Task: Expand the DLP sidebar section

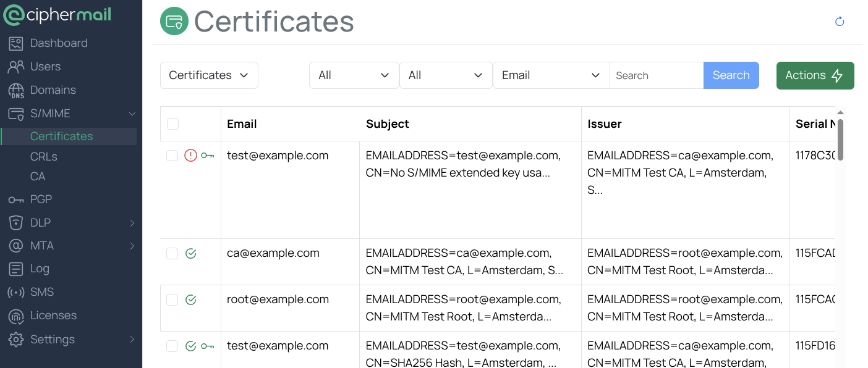Action: pyautogui.click(x=71, y=223)
